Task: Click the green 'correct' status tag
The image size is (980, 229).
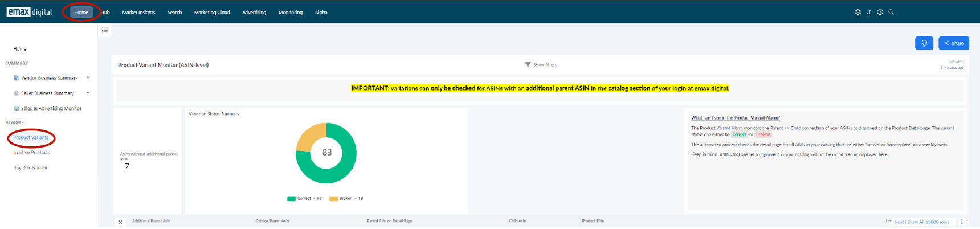Action: 739,135
